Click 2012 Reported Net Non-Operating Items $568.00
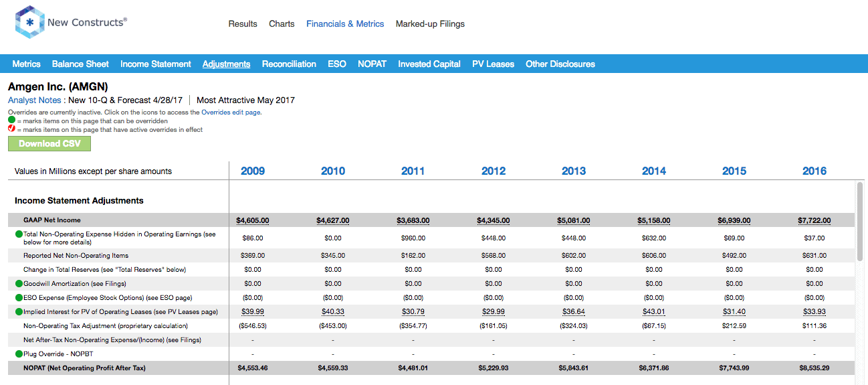The width and height of the screenshot is (868, 385). tap(494, 255)
